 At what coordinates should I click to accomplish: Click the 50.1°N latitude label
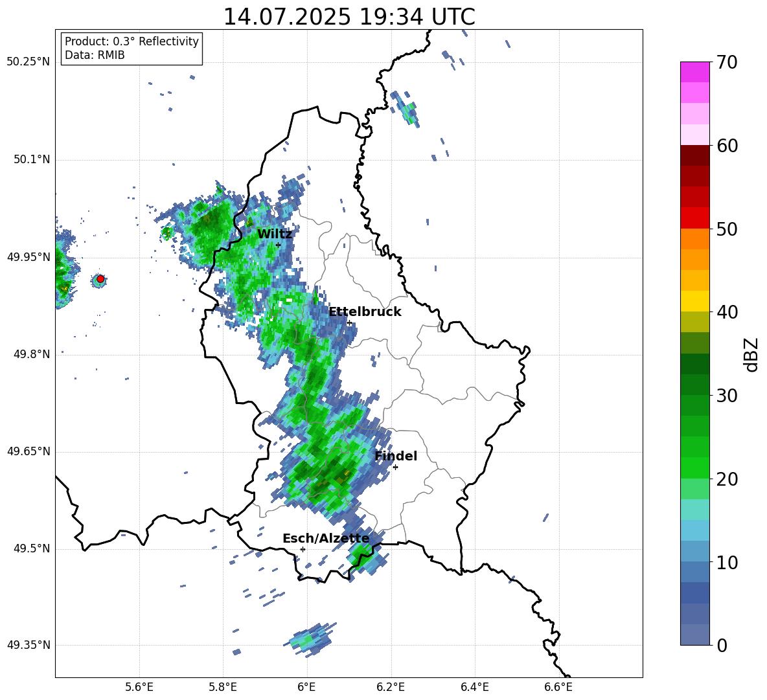tap(32, 160)
